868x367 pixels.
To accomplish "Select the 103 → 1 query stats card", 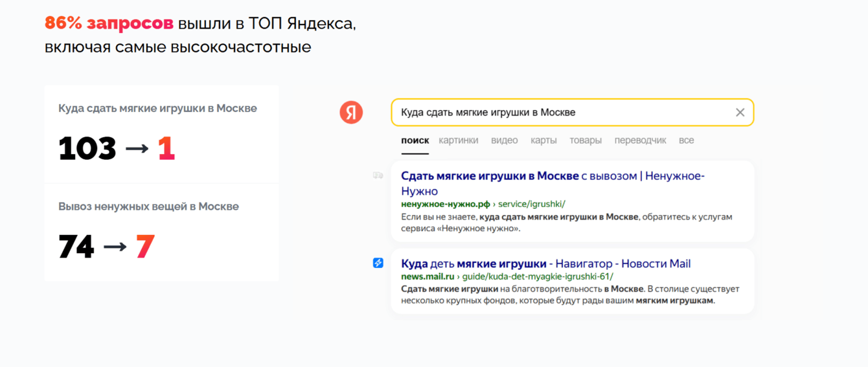I will click(161, 135).
